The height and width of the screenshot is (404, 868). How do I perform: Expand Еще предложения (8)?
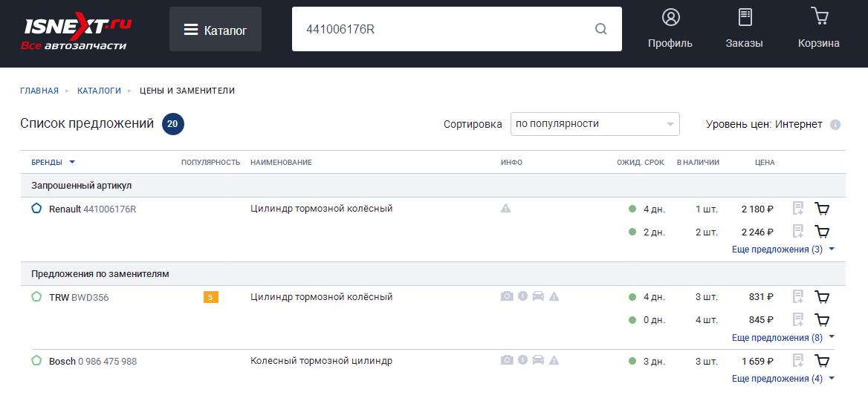(783, 338)
